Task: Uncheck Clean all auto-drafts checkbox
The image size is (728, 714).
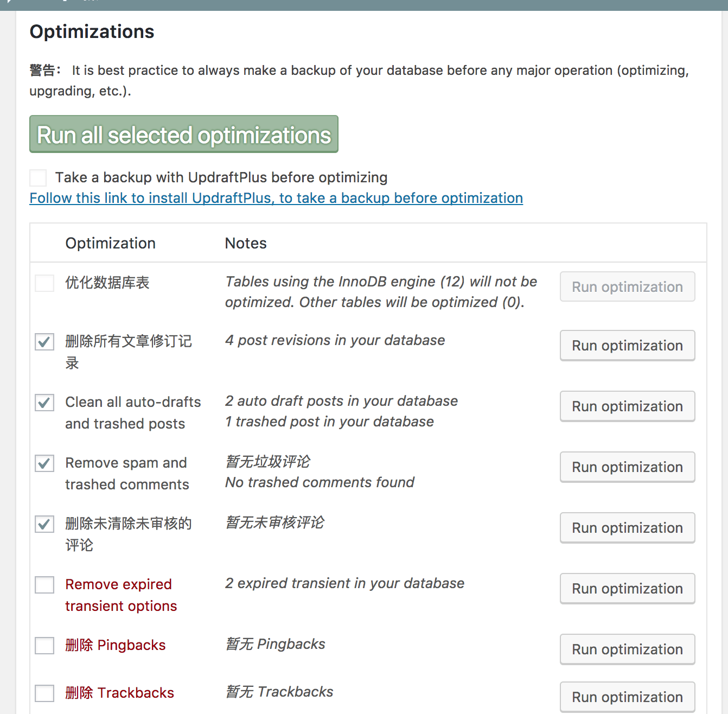Action: (44, 403)
